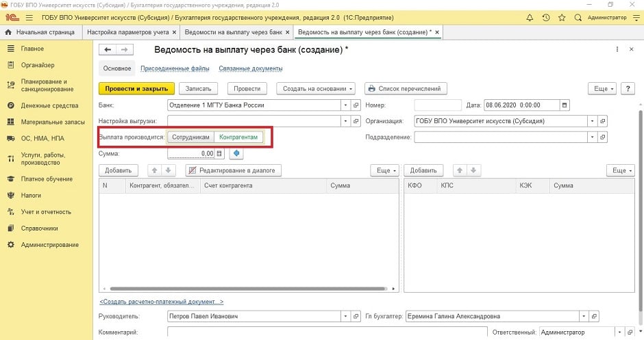Click into the Номер input field
The image size is (644, 340).
click(438, 105)
